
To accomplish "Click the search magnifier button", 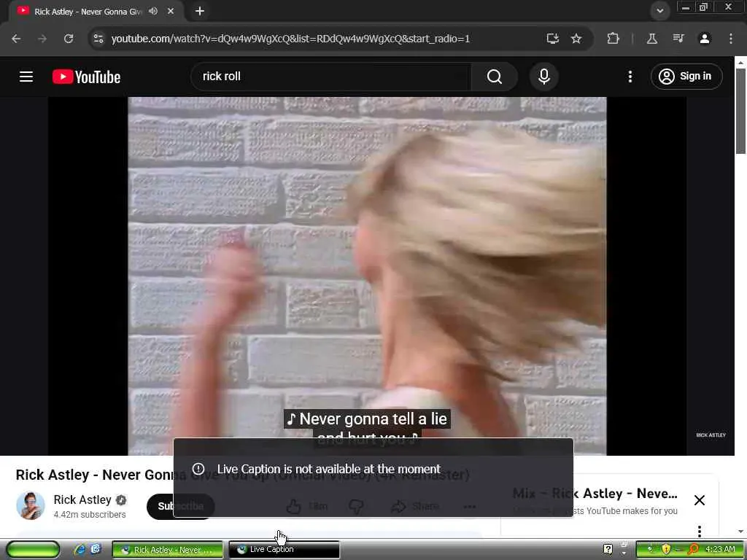I will (494, 77).
